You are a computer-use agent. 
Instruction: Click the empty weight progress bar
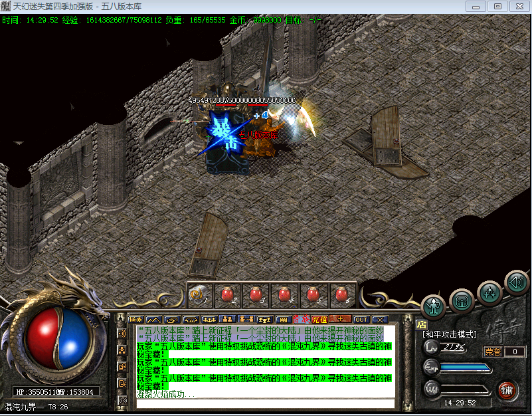point(466,389)
